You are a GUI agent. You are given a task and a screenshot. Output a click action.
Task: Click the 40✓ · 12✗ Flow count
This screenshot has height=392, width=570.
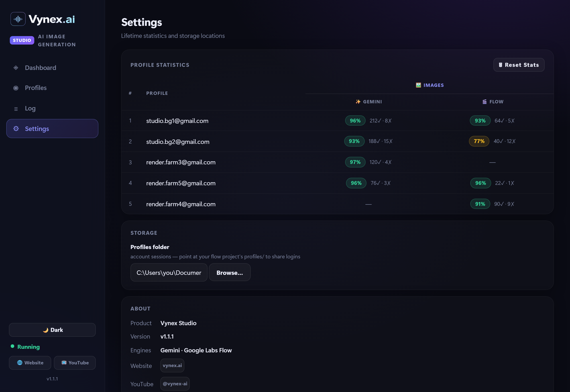(x=505, y=141)
